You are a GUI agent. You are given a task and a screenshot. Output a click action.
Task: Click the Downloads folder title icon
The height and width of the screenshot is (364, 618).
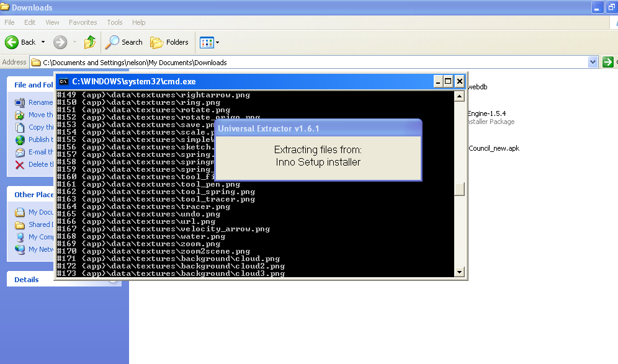coord(5,7)
